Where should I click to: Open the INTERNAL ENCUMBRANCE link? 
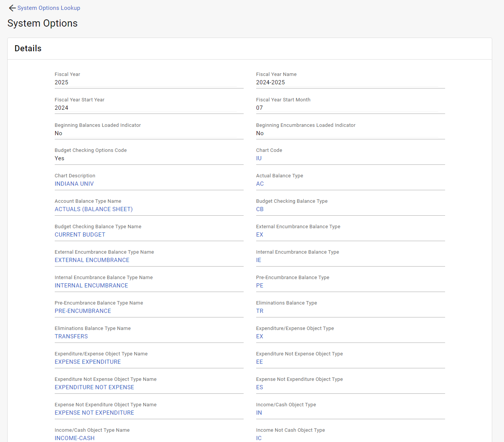point(91,286)
